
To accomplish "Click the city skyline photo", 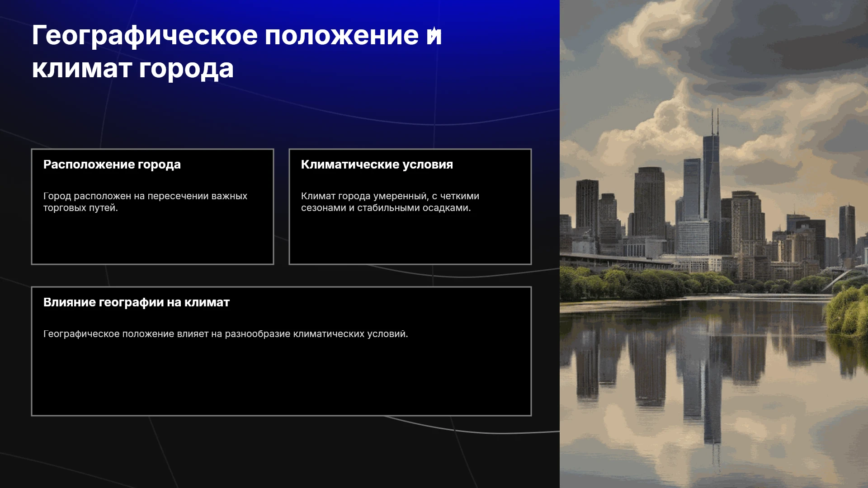I will (x=714, y=244).
